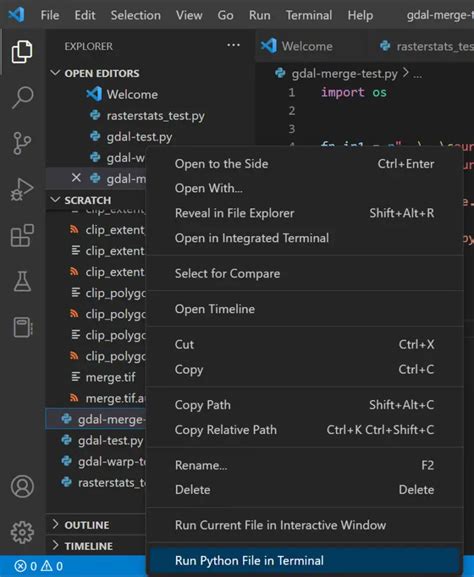Click gdal-merge-test.py in breadcrumb
This screenshot has height=577, width=474.
[344, 74]
